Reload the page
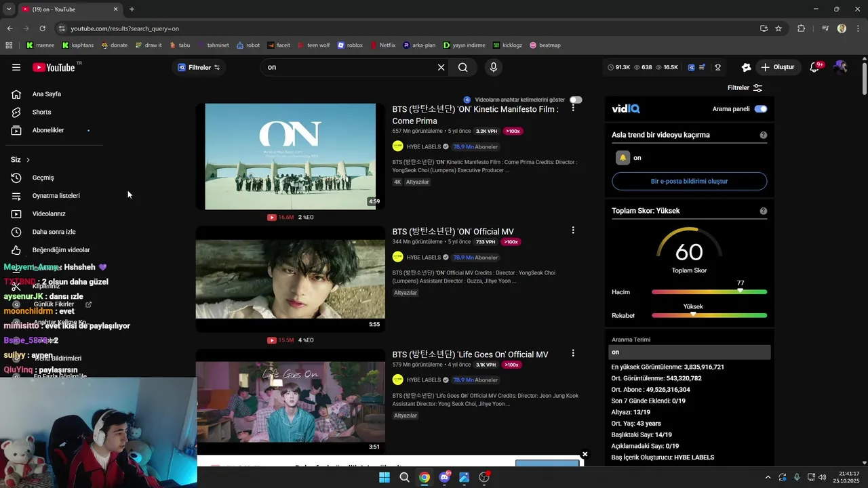This screenshot has width=868, height=488. (x=42, y=28)
